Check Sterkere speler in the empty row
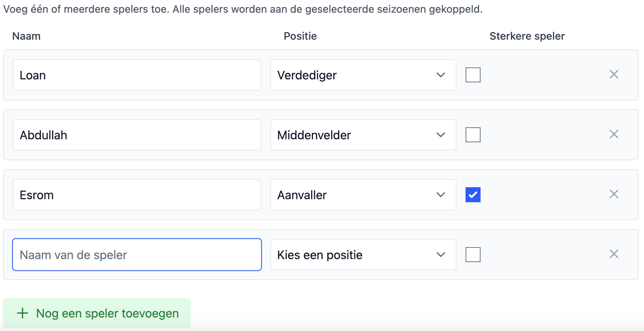 click(473, 254)
